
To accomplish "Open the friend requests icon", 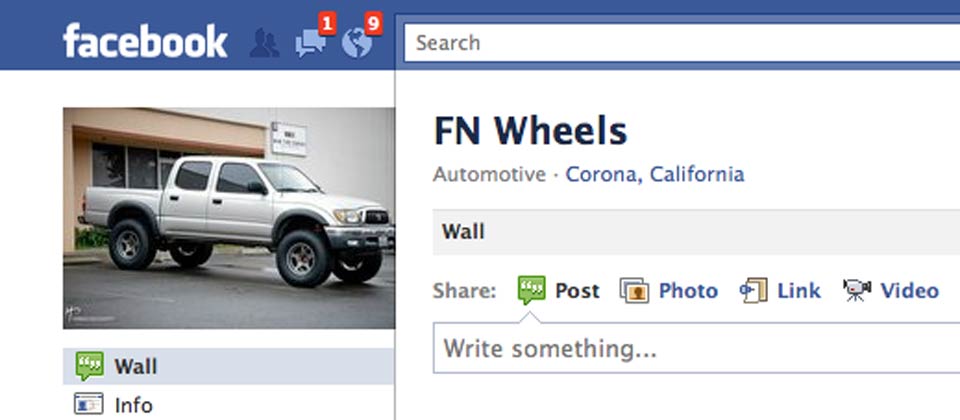I will click(264, 44).
